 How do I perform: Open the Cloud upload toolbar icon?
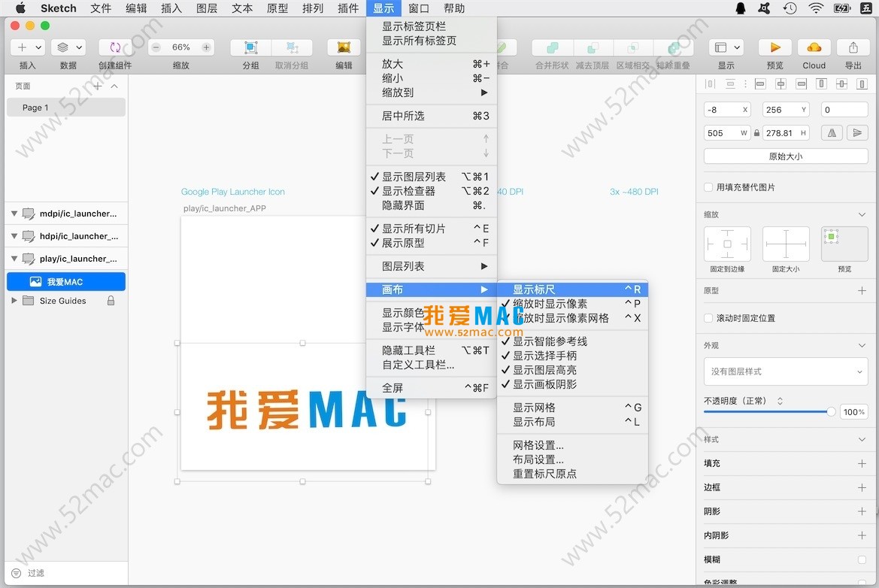814,47
